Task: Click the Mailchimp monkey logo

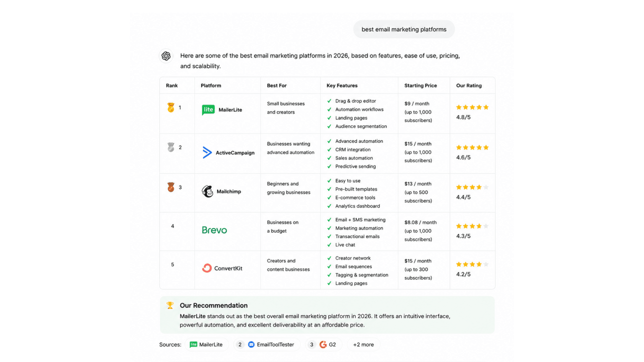Action: (208, 191)
